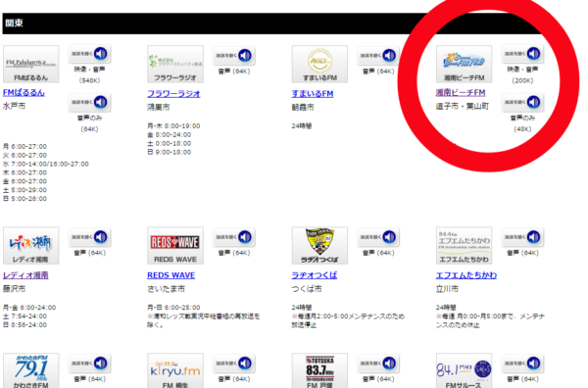This screenshot has width=588, height=388.
Task: Play ラヂオつくば 64K audio stream
Action: coord(378,237)
